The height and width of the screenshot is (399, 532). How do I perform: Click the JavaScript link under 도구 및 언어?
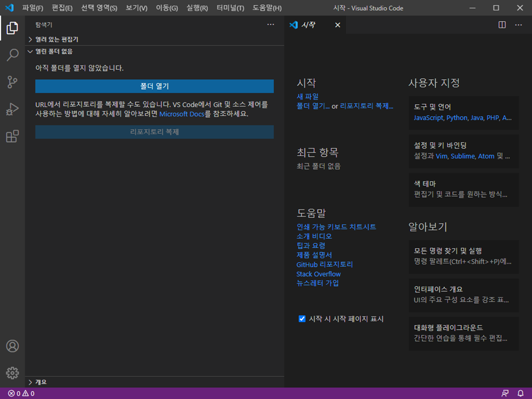click(x=428, y=117)
